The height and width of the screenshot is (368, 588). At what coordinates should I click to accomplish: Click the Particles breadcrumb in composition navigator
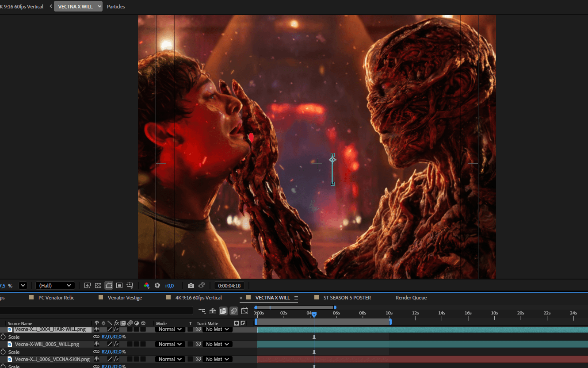116,7
